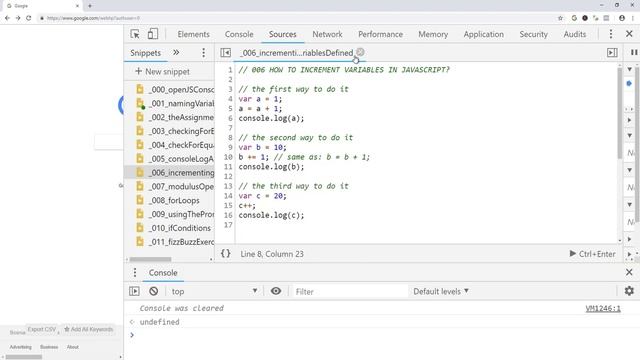
Task: Click the snippets list horizontal scrollbar
Action: coord(150,259)
